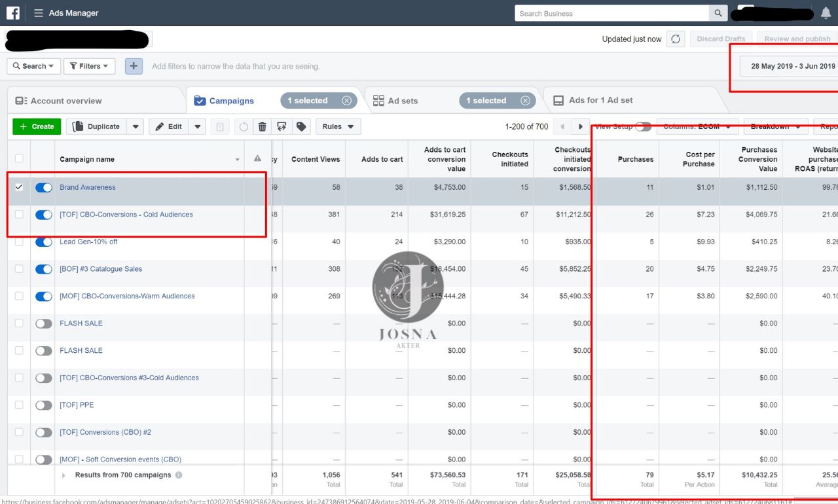
Task: Click the Content Views column header
Action: [x=314, y=159]
